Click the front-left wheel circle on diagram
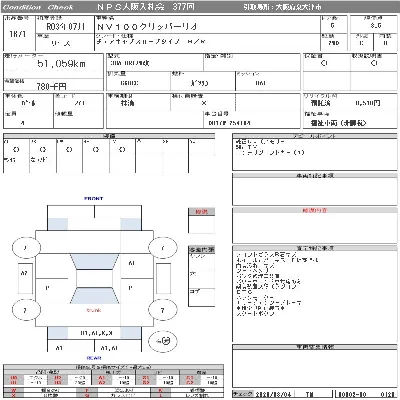Image resolution: width=400 pixels, height=400 pixels. [26, 248]
